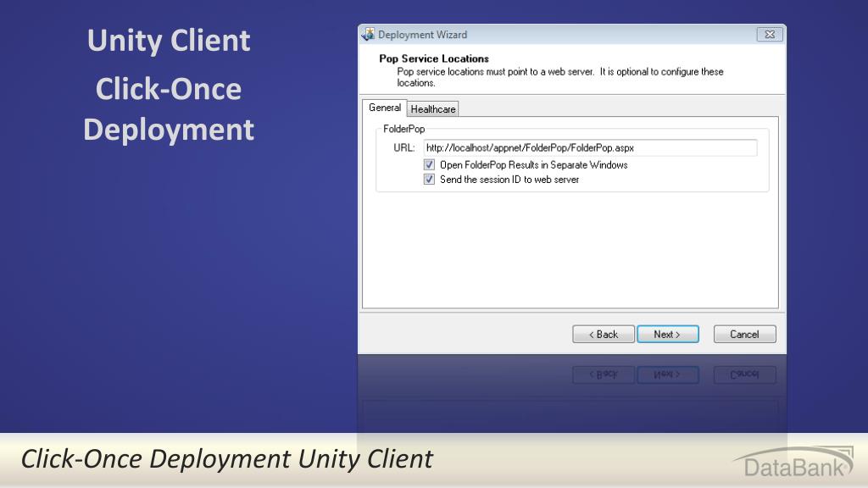Click the DataBank logo
The image size is (868, 488).
pyautogui.click(x=793, y=462)
